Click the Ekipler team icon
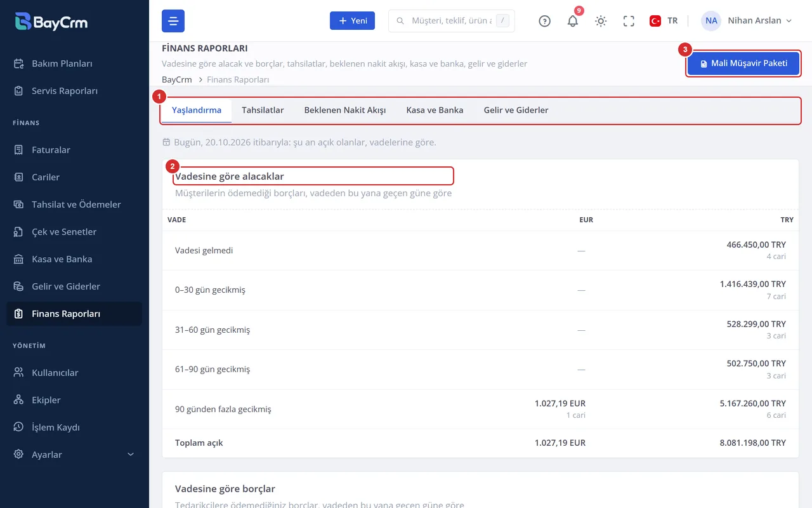 pos(19,400)
